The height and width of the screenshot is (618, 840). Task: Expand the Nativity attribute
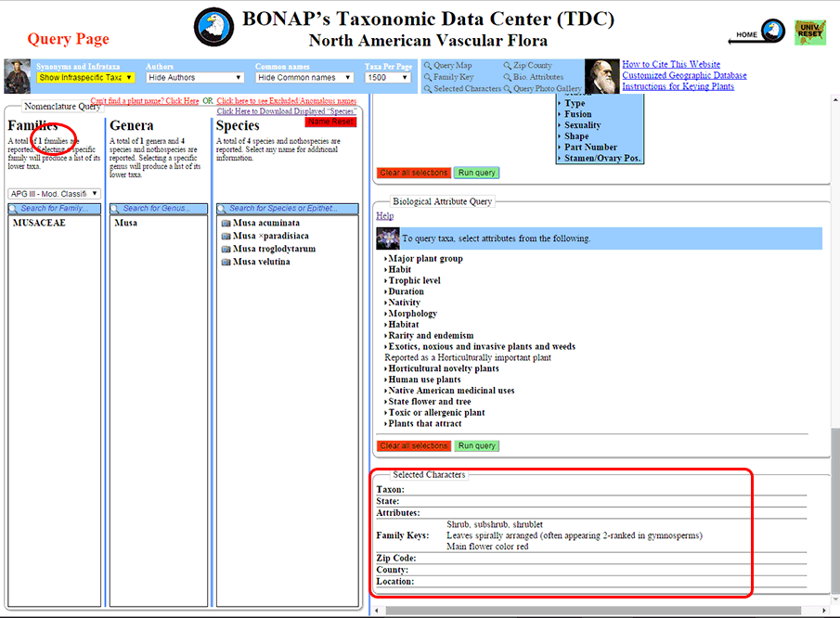tap(402, 303)
